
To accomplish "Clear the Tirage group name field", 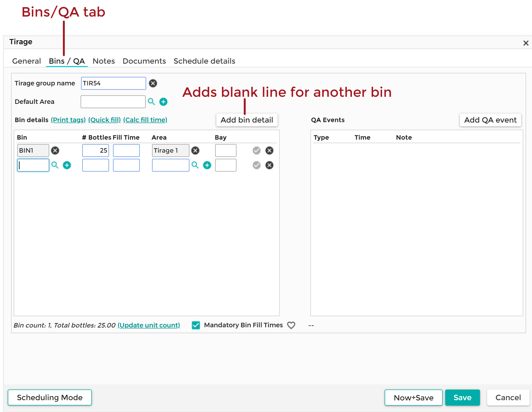I will [x=153, y=83].
